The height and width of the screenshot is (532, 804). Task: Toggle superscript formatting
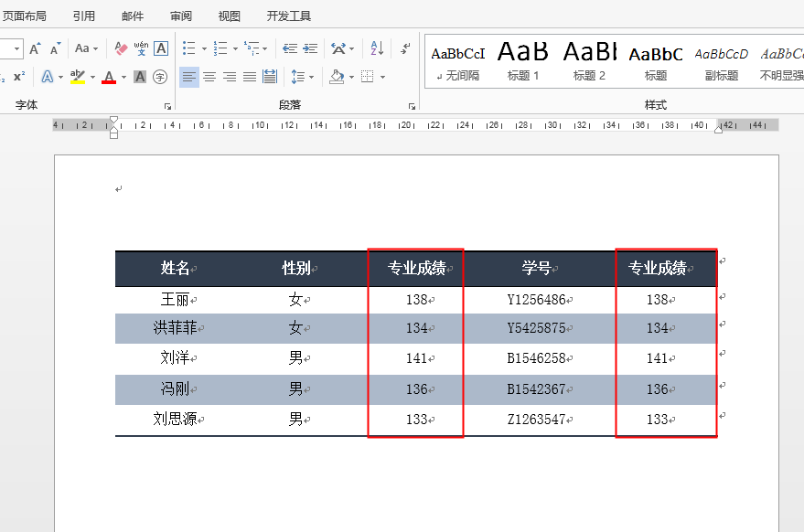click(19, 77)
